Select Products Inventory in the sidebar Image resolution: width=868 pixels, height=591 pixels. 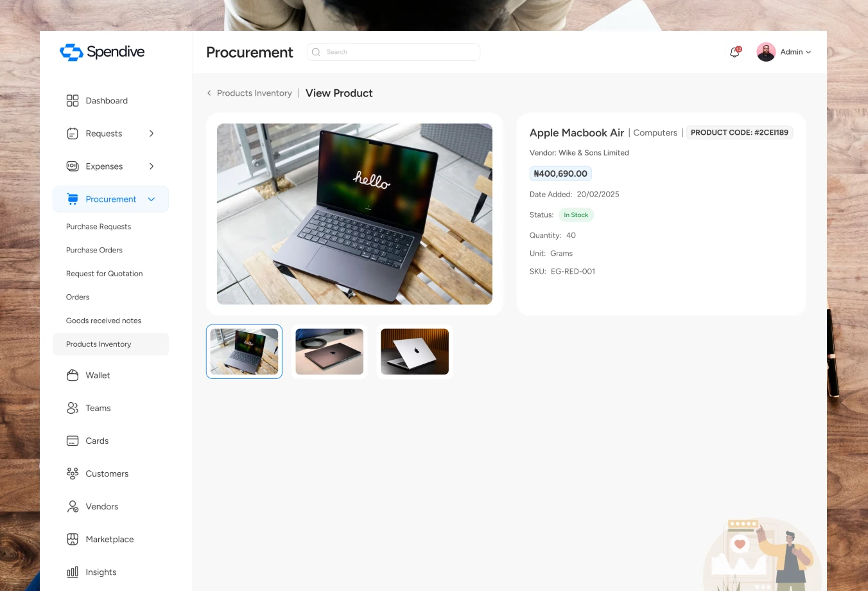pyautogui.click(x=110, y=344)
